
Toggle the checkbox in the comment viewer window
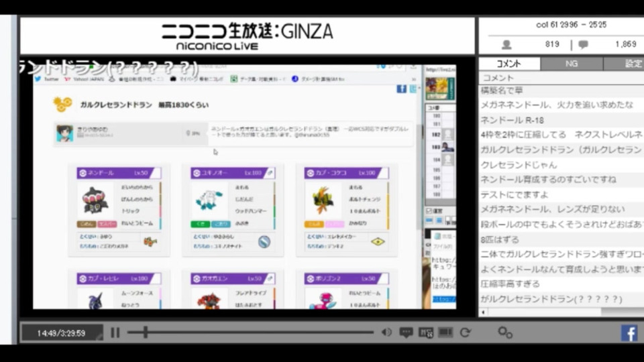[429, 211]
